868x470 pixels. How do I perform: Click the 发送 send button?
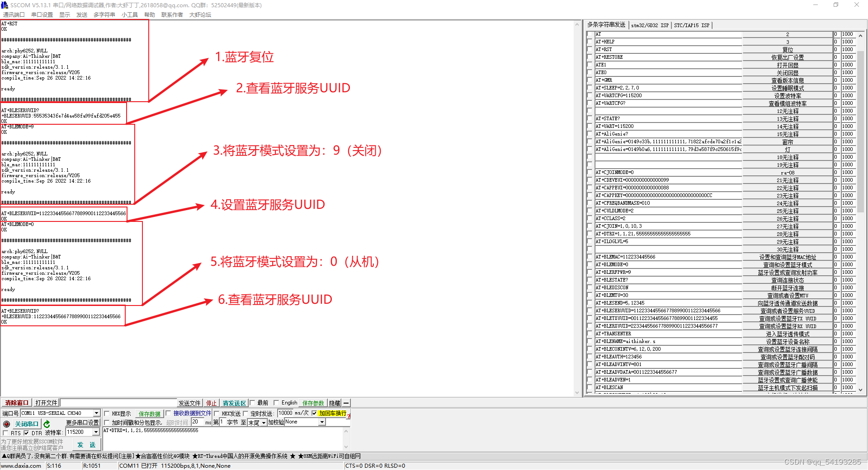pos(86,445)
